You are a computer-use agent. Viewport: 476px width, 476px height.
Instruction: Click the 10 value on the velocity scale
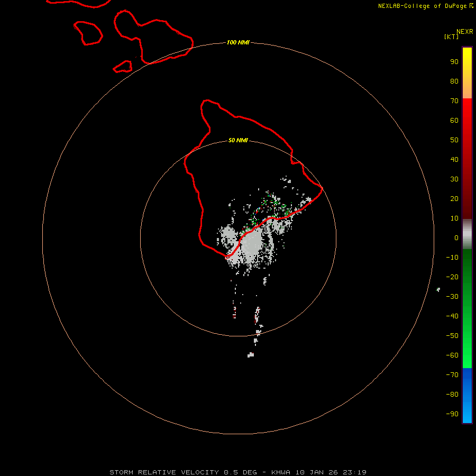pyautogui.click(x=454, y=218)
